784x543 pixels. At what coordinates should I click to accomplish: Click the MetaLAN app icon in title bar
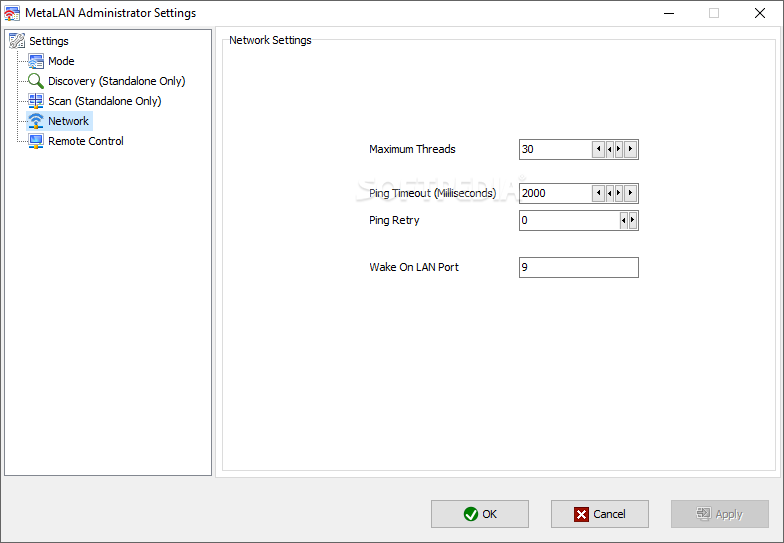pyautogui.click(x=12, y=13)
